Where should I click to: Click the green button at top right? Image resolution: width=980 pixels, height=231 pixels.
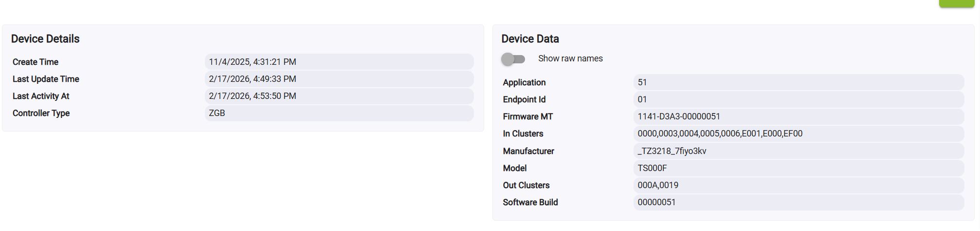click(956, 3)
